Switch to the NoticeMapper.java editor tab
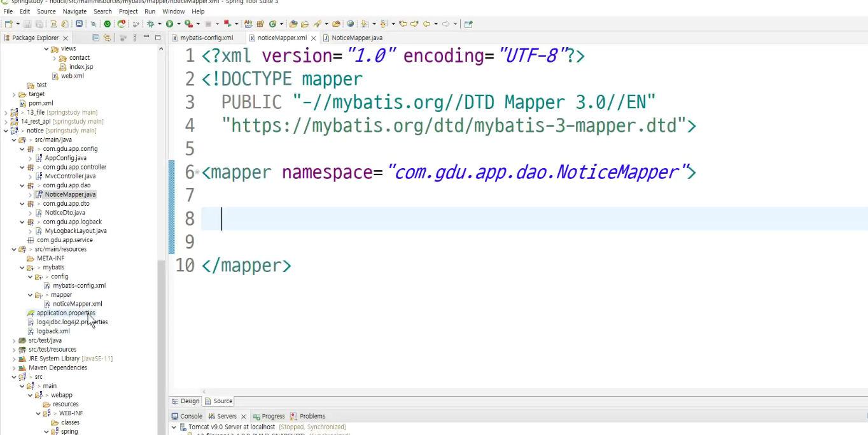 (x=356, y=38)
